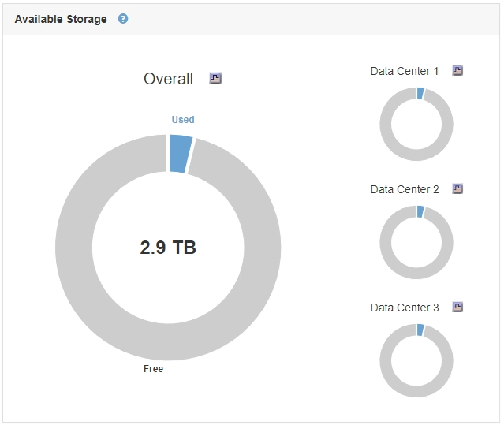Click the Available Storage panel title
The width and height of the screenshot is (504, 425).
coord(61,19)
